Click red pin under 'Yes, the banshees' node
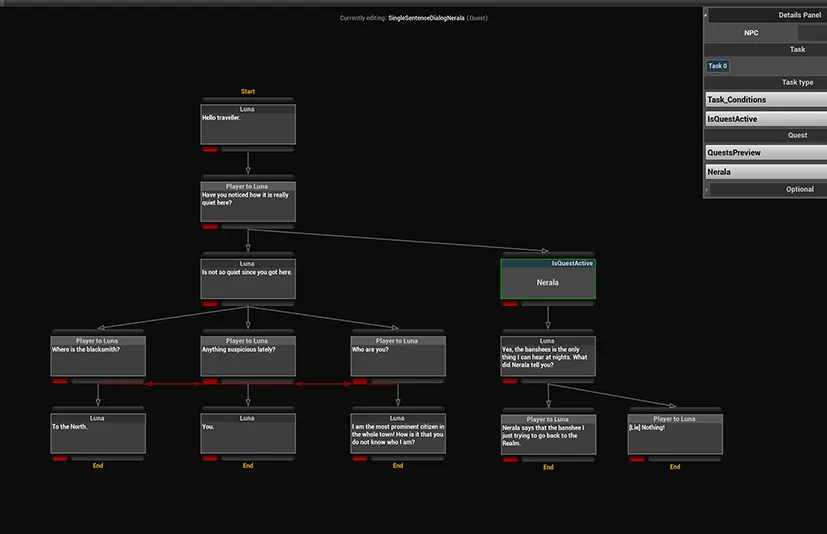The height and width of the screenshot is (534, 827). (x=510, y=381)
